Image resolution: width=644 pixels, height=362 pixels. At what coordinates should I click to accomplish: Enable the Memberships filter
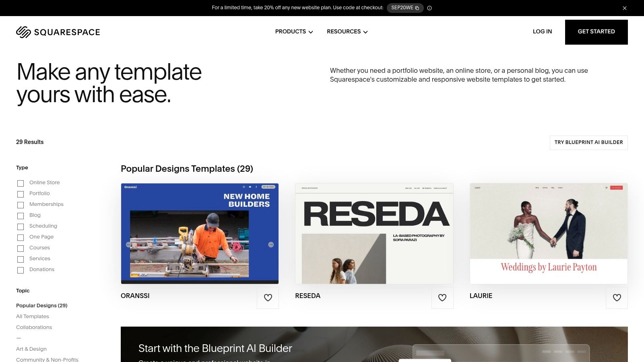pyautogui.click(x=21, y=205)
